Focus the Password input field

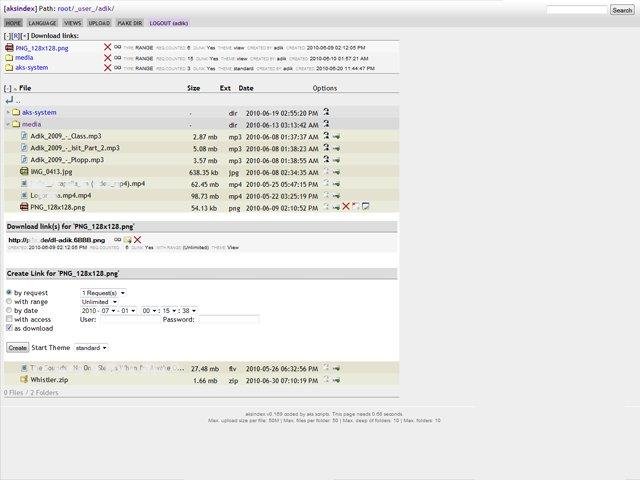point(229,320)
